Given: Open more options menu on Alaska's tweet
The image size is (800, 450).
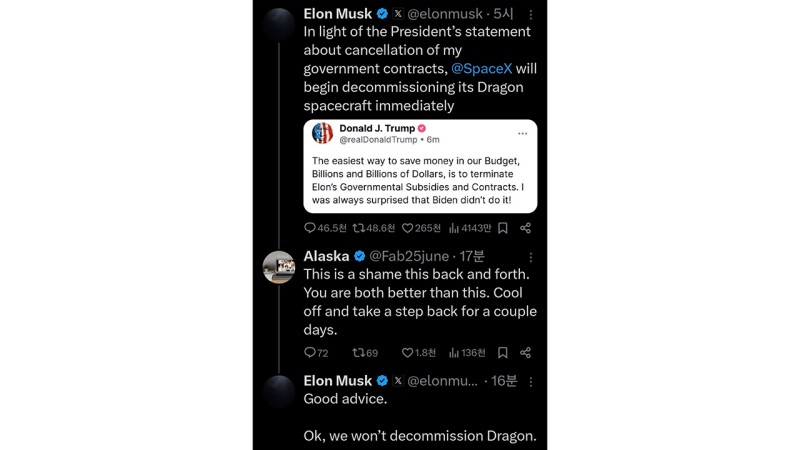Looking at the screenshot, I should [x=531, y=257].
